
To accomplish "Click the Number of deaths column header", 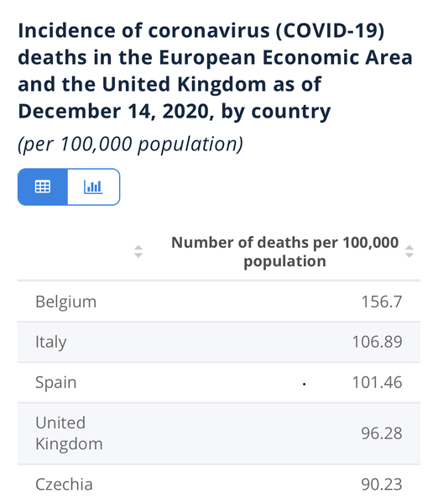I will coord(284,252).
